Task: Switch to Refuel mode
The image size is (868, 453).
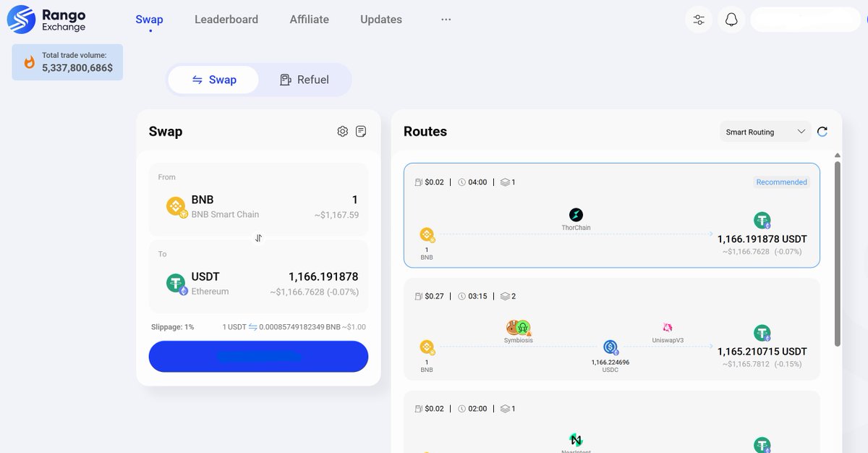Action: point(304,80)
